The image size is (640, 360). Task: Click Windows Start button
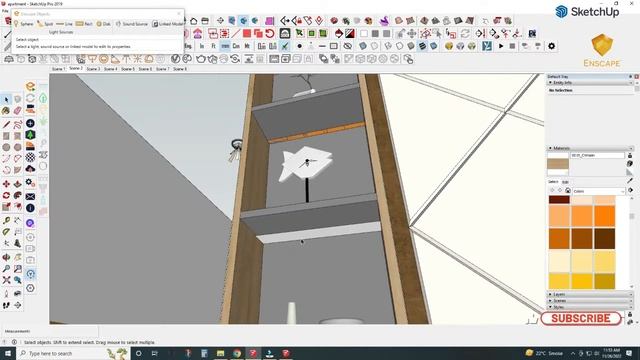8,353
